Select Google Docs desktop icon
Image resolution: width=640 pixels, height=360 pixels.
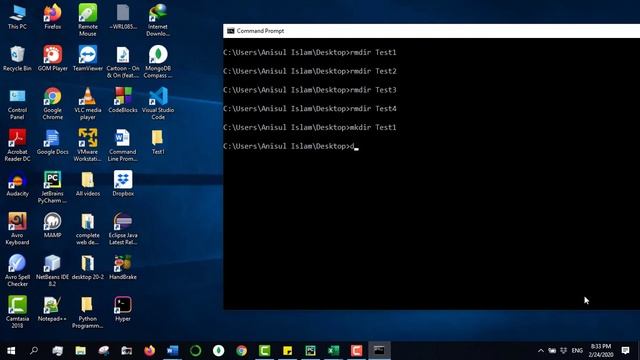click(x=53, y=142)
